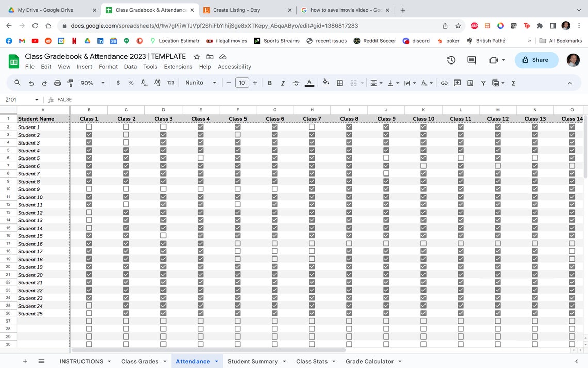The image size is (588, 368).
Task: Open the Attendance sheet tab menu
Action: (x=216, y=361)
